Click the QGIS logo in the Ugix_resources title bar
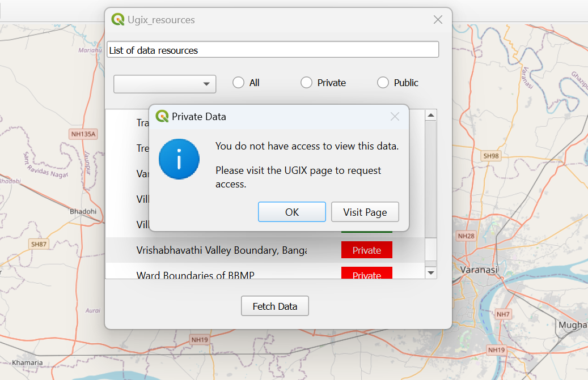Screen dimensions: 588x380 click(x=118, y=19)
